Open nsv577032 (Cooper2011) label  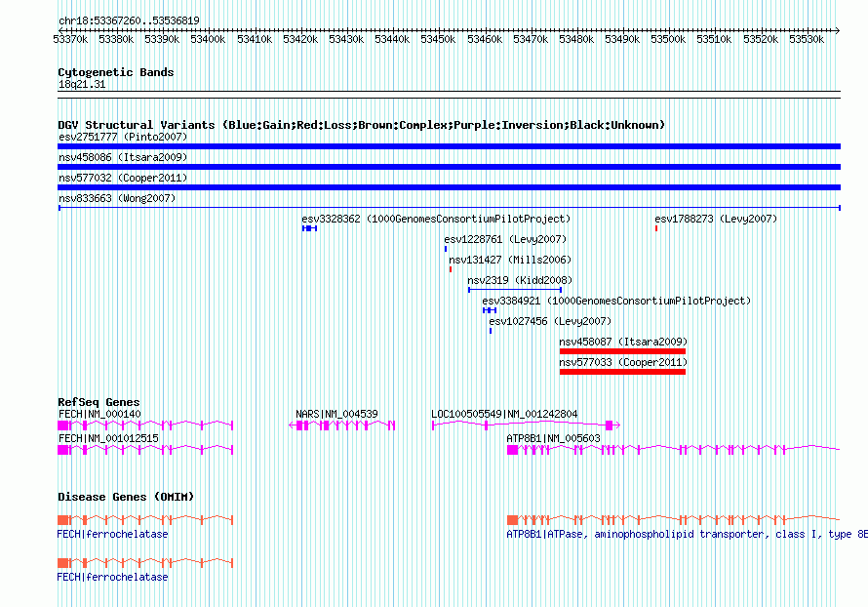click(123, 178)
